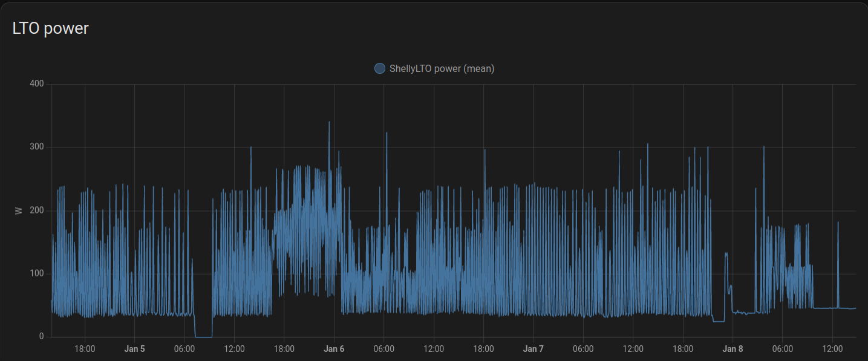Click the LTO power card title

(51, 28)
